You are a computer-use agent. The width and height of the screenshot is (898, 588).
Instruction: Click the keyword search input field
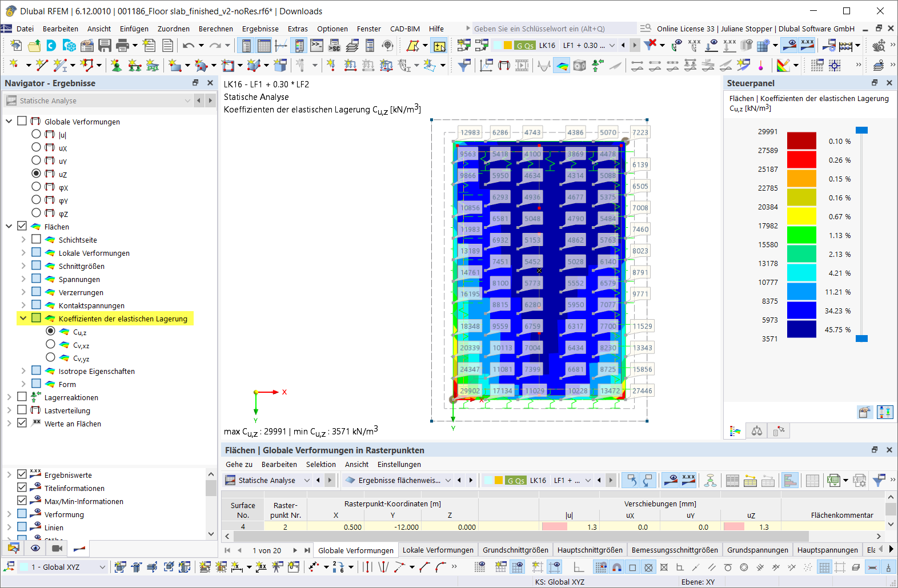click(554, 29)
